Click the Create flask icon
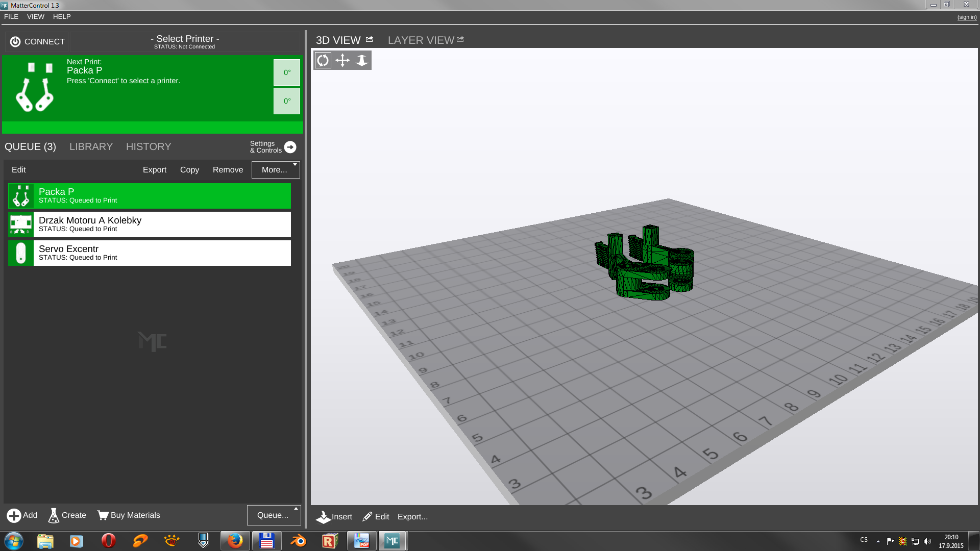The height and width of the screenshot is (551, 980). click(x=54, y=515)
